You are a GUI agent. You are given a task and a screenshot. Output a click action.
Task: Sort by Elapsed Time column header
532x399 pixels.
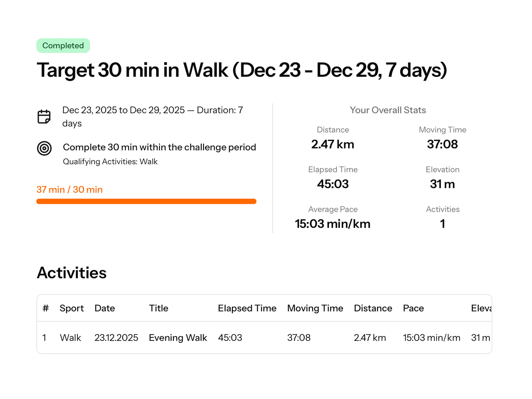(247, 308)
